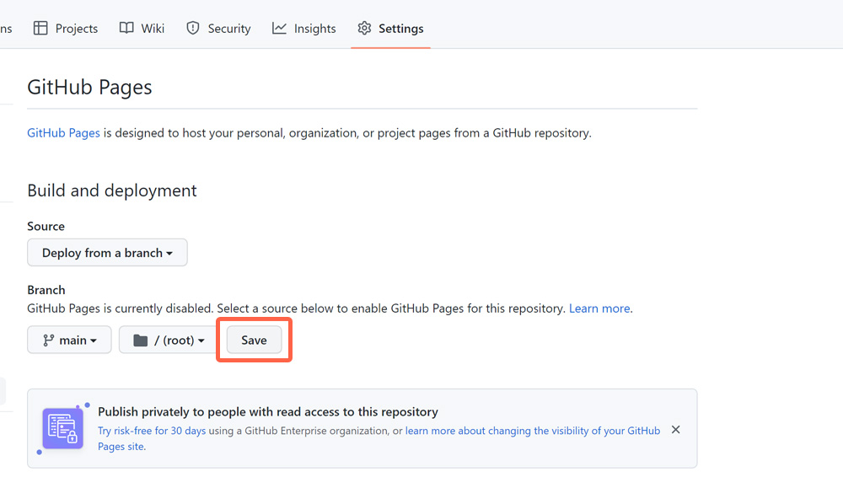
Task: Click the Insights graph icon
Action: [x=279, y=28]
